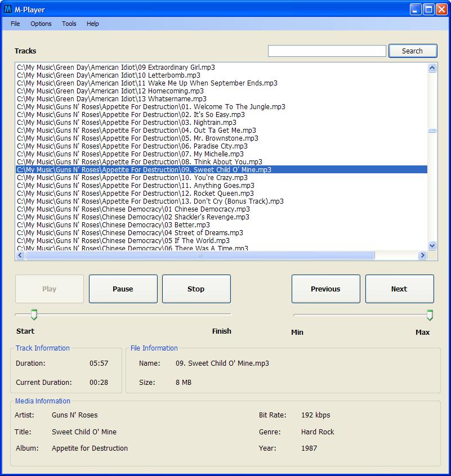Click the playback position slider handle
Viewport: 451px width, 476px height.
click(34, 315)
